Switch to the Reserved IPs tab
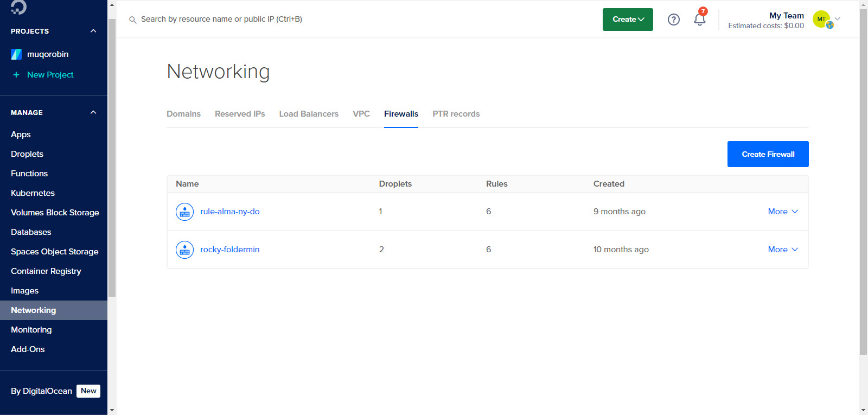The height and width of the screenshot is (415, 868). pyautogui.click(x=240, y=114)
